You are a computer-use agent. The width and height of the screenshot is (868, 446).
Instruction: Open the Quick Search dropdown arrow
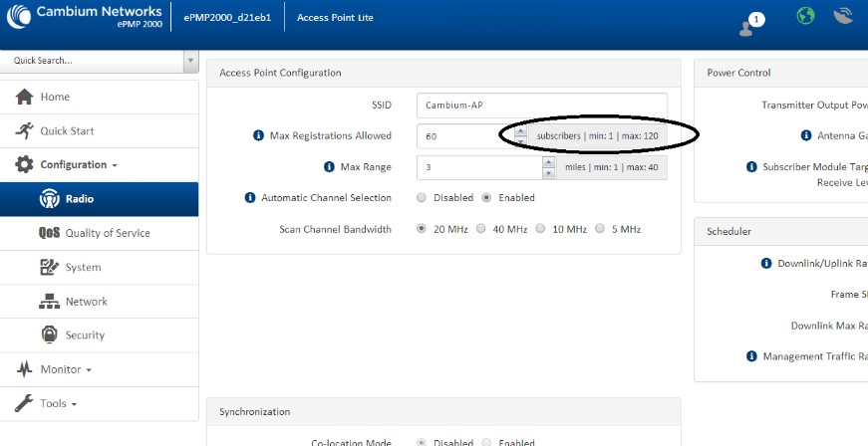pyautogui.click(x=191, y=61)
